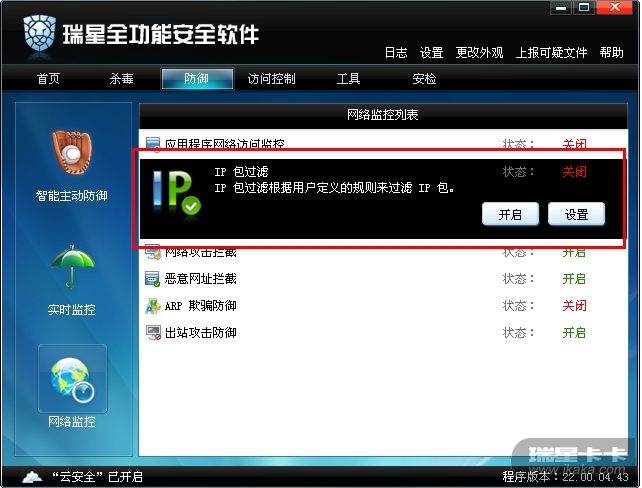Maximize the Rising security window
642x488 pixels.
point(584,8)
